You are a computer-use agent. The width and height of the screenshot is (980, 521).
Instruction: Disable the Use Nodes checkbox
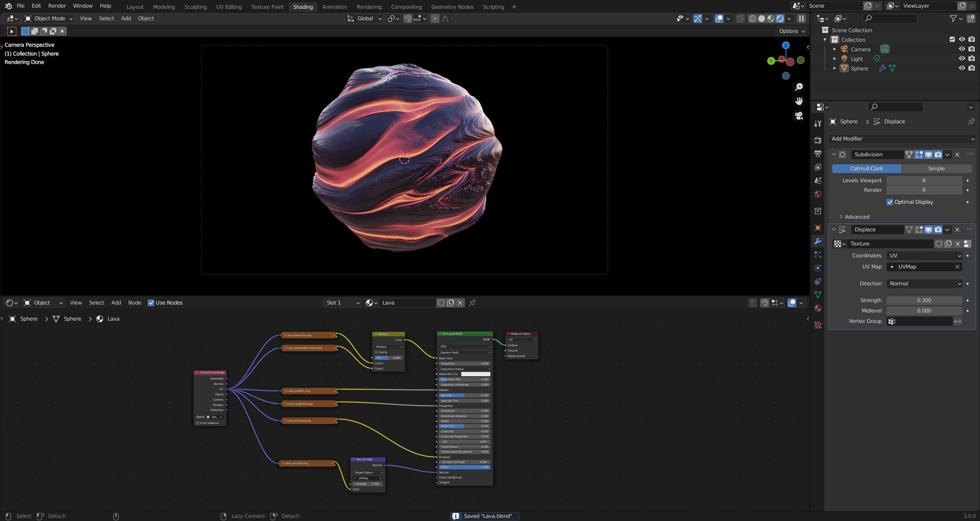[151, 303]
